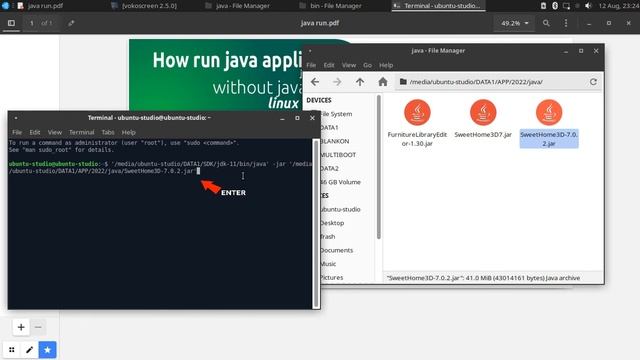Select the GB Volume device entry
This screenshot has height=360, width=640.
point(340,182)
